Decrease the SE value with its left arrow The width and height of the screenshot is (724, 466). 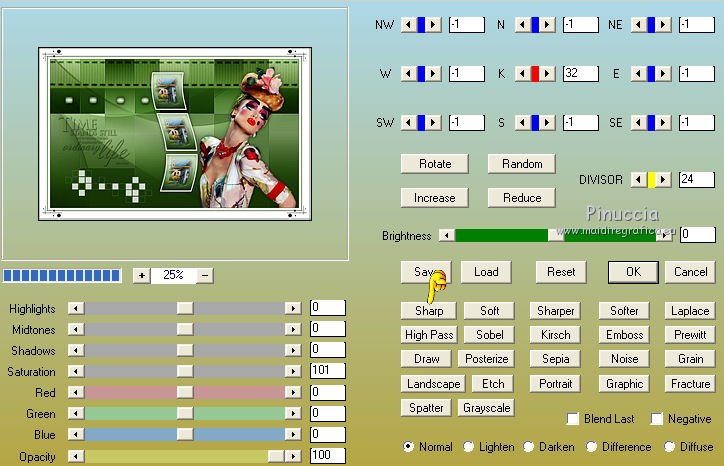[639, 122]
